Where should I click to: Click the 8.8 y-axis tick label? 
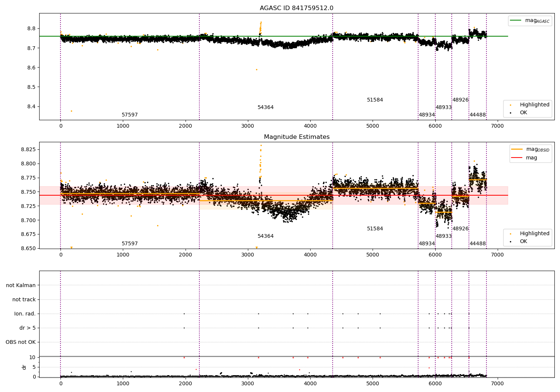(31, 29)
